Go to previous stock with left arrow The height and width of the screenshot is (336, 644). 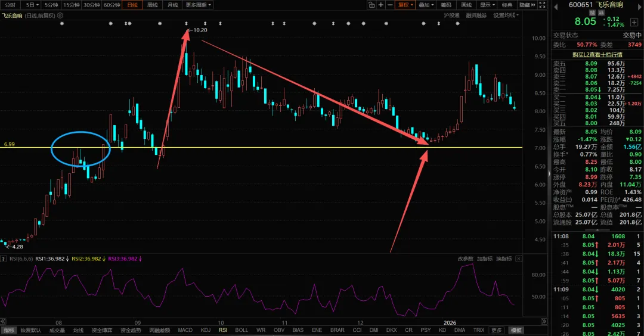555,7
